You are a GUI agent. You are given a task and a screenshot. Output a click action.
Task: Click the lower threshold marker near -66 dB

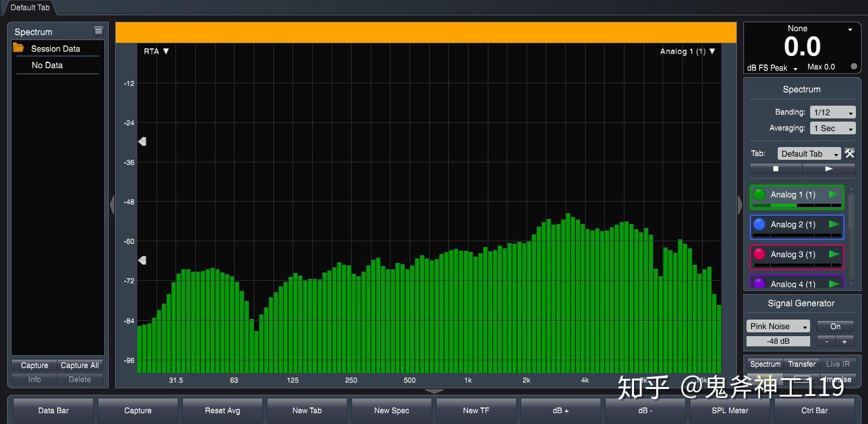coord(142,260)
